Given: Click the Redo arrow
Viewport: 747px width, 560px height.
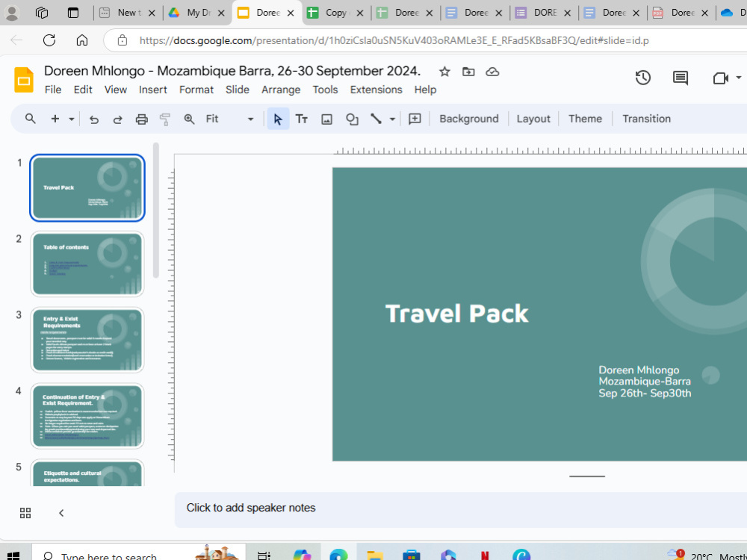Looking at the screenshot, I should click(x=118, y=119).
